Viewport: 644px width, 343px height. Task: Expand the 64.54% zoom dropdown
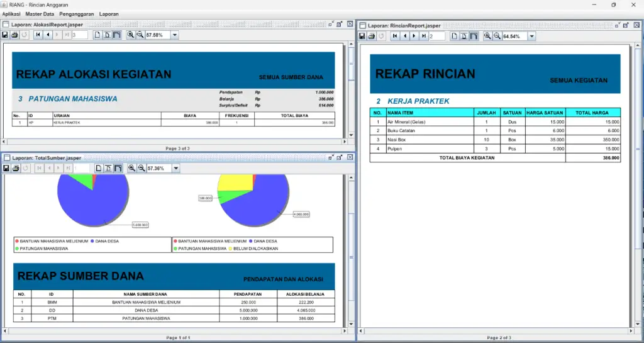click(x=532, y=37)
